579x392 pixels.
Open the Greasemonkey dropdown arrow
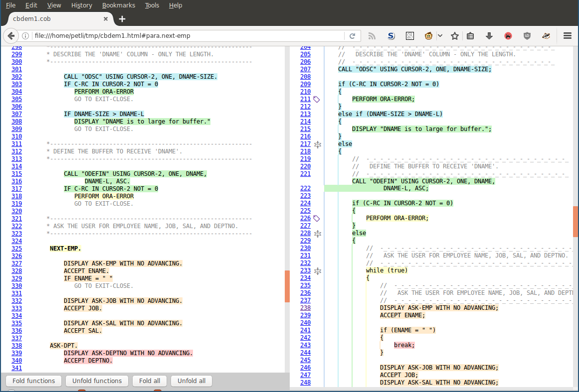(x=440, y=36)
